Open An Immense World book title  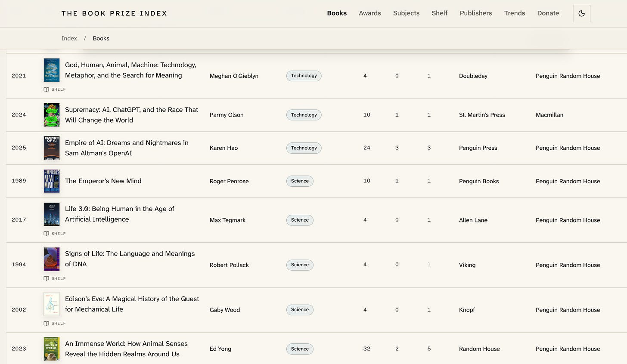126,349
